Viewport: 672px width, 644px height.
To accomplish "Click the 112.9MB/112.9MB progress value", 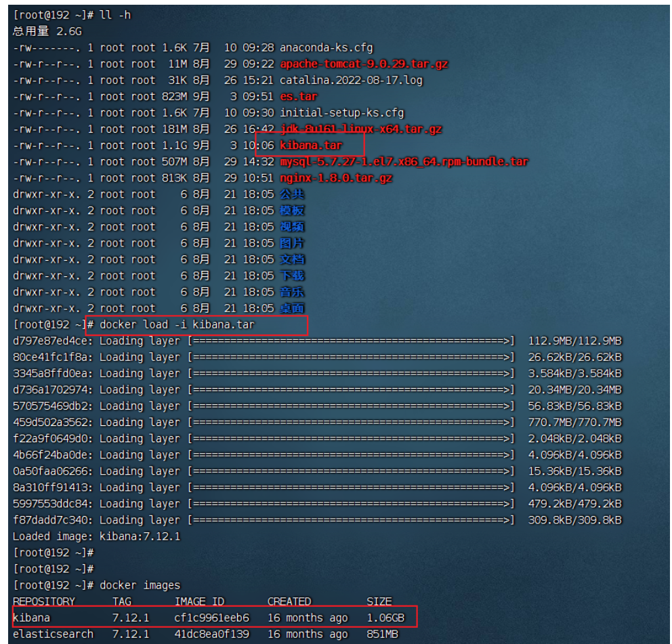I will point(574,341).
